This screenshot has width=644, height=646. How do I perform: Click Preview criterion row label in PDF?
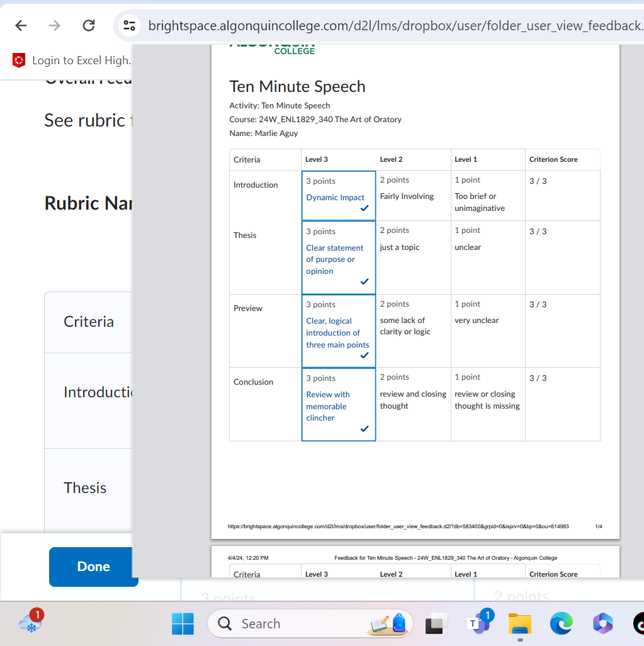point(247,308)
